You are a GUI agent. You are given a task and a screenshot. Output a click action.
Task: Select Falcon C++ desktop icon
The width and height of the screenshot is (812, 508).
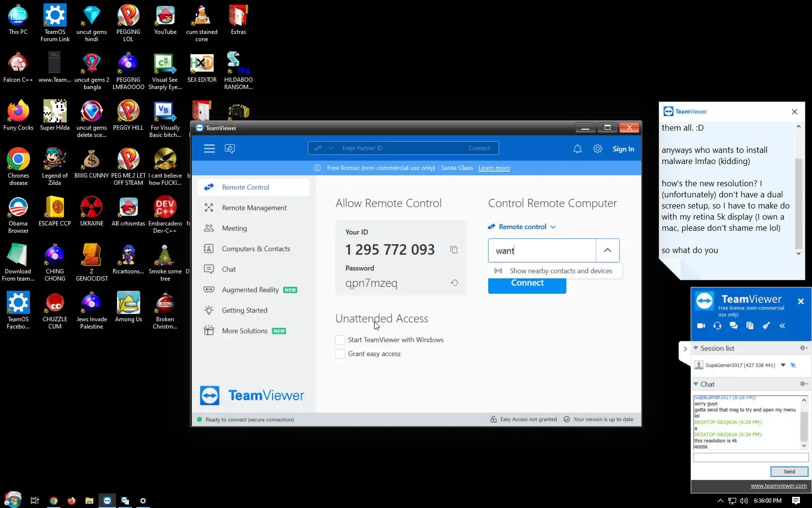pos(18,68)
